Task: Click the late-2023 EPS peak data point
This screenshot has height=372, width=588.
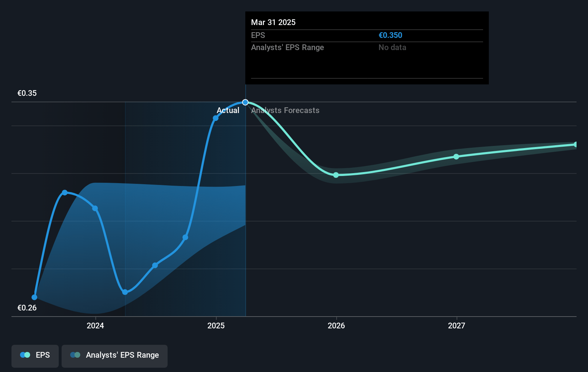Action: [x=65, y=192]
